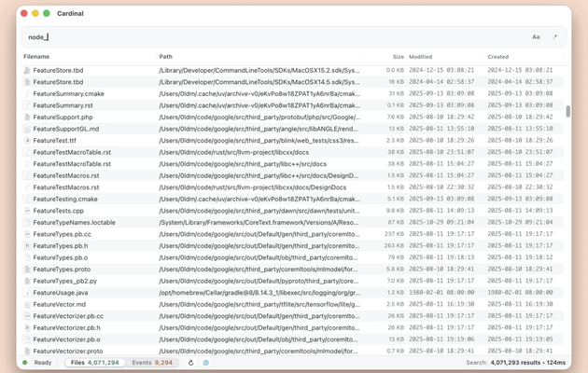Click the refresh icon in status bar
Screen dimensions: 588x373
pyautogui.click(x=191, y=363)
